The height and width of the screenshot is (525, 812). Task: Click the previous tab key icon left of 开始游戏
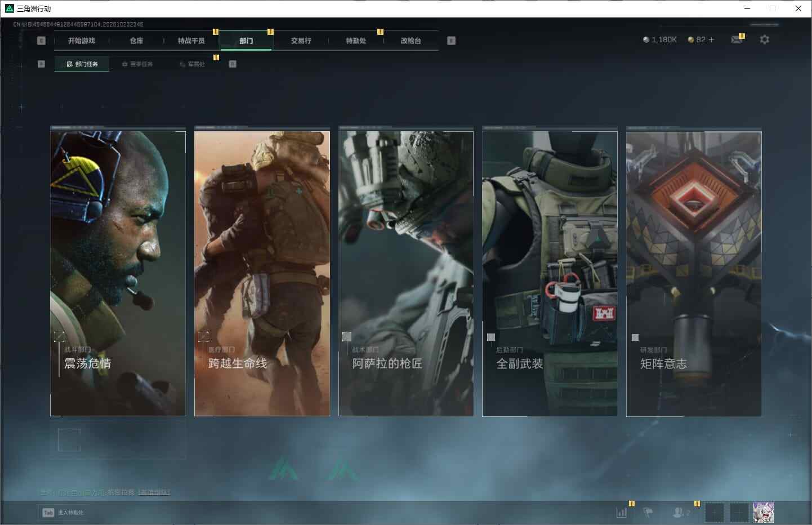(x=41, y=41)
